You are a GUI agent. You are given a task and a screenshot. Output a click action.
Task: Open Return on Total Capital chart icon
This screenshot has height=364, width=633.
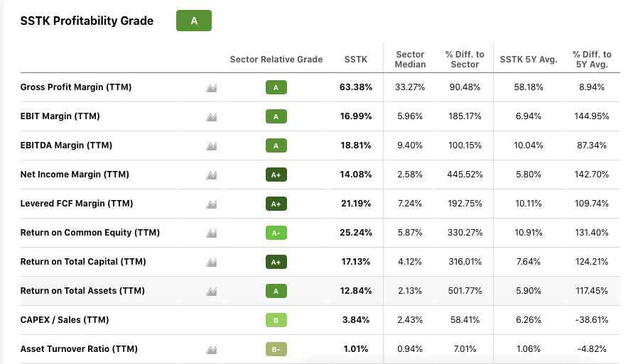tap(211, 262)
